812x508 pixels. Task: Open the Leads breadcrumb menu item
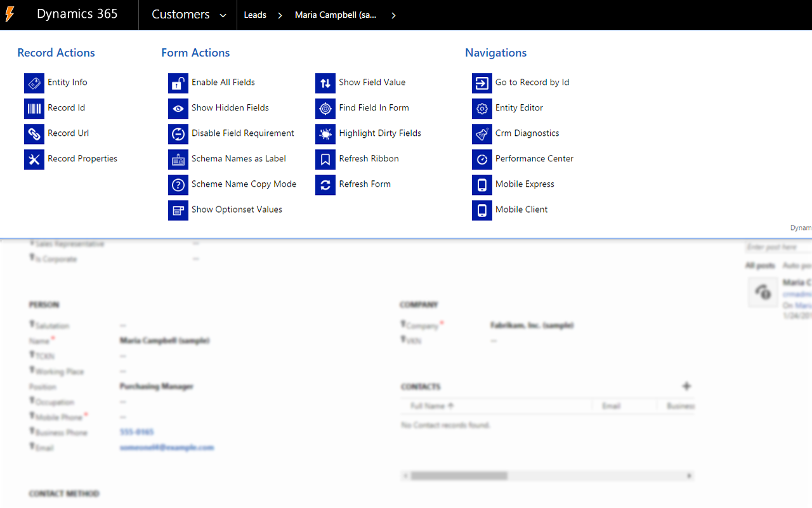pyautogui.click(x=255, y=15)
